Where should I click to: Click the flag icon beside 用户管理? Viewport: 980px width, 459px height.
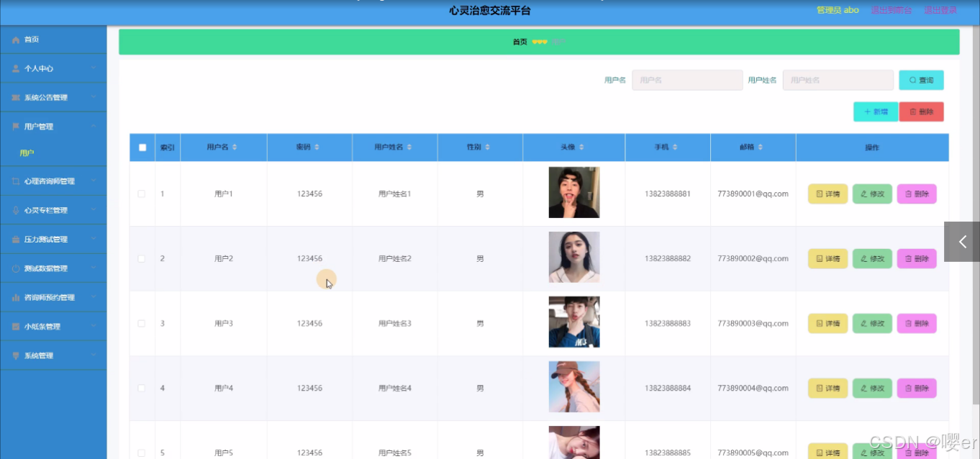(16, 127)
